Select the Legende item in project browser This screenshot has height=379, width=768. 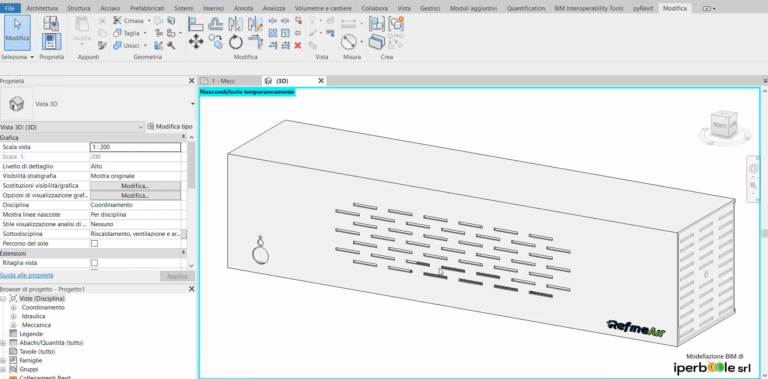(x=31, y=334)
